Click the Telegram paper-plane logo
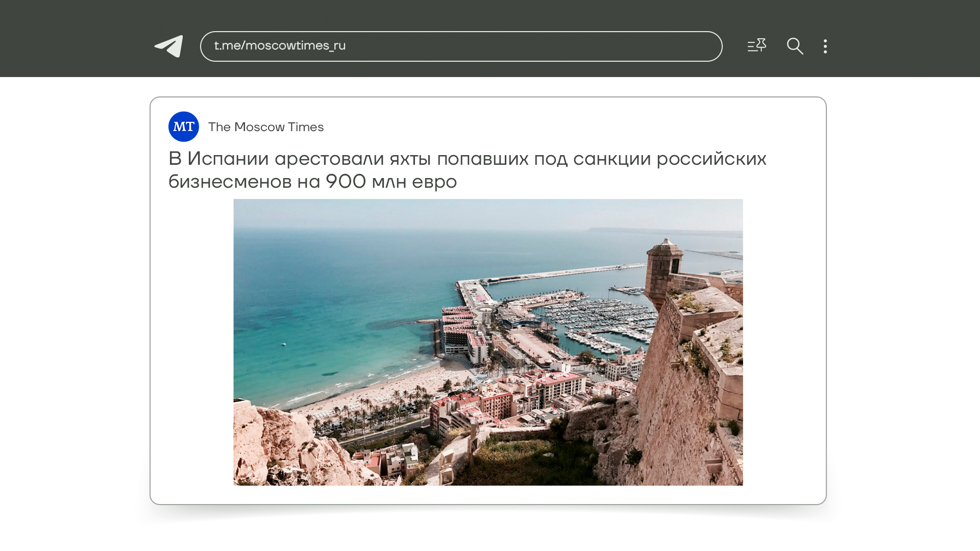The width and height of the screenshot is (980, 551). (169, 46)
